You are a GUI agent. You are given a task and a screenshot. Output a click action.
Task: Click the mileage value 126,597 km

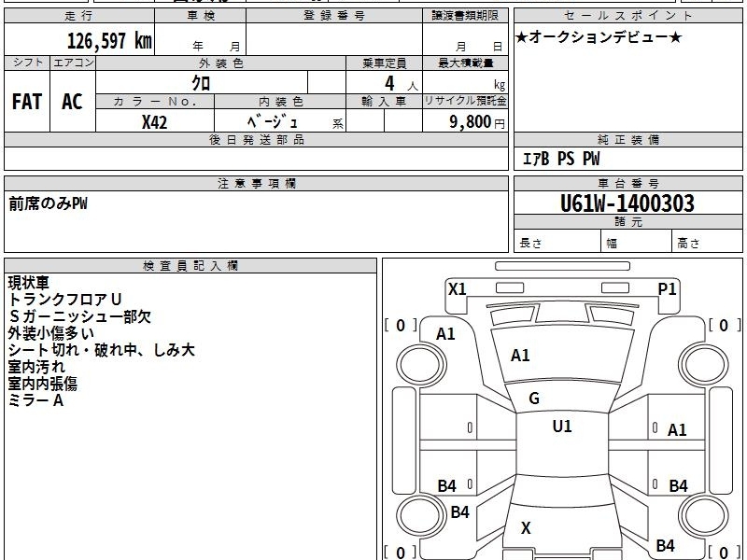click(109, 41)
